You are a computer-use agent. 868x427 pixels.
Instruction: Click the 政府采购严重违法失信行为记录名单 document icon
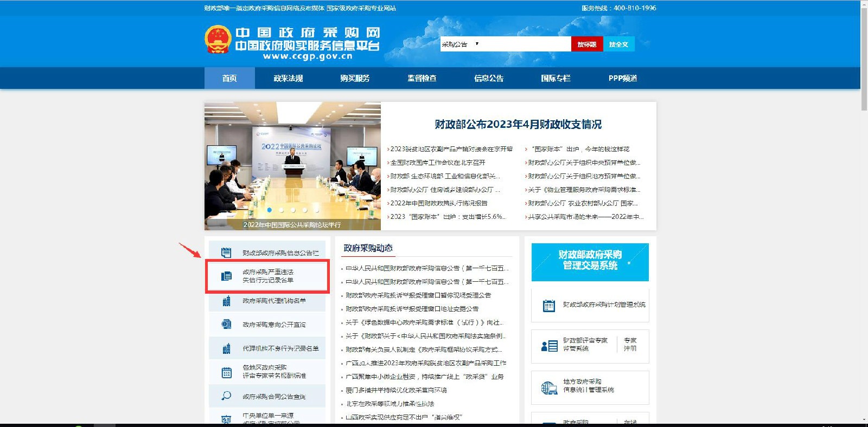(x=226, y=276)
